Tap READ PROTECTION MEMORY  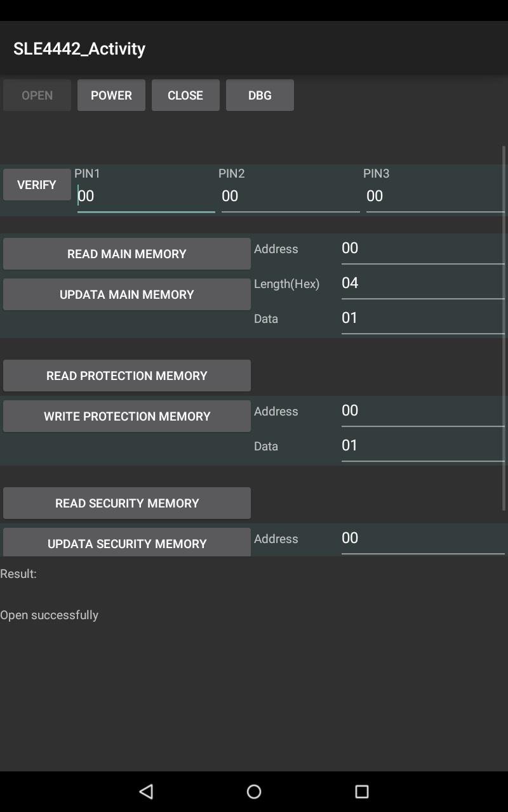(126, 375)
